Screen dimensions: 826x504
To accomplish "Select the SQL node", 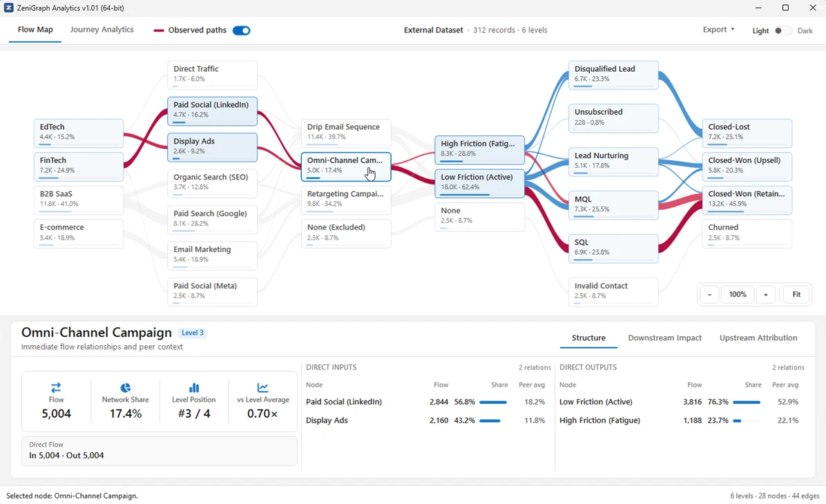I will coord(613,248).
